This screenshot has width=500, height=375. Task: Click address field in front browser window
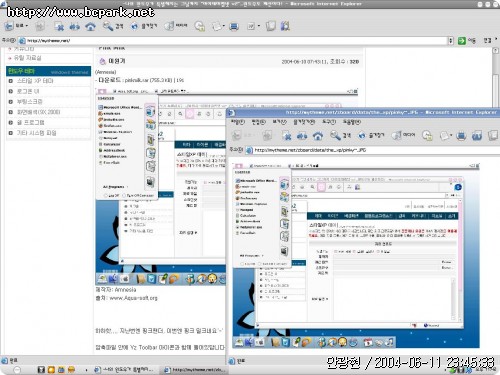pos(373,150)
